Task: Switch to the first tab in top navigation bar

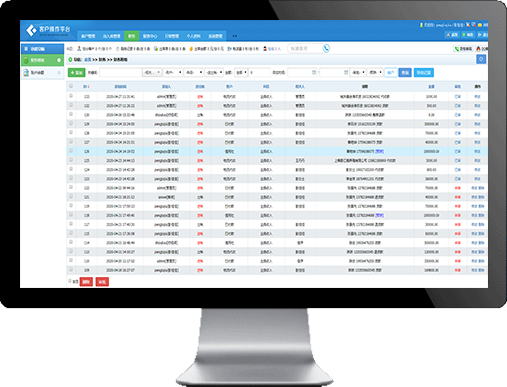Action: pyautogui.click(x=88, y=36)
